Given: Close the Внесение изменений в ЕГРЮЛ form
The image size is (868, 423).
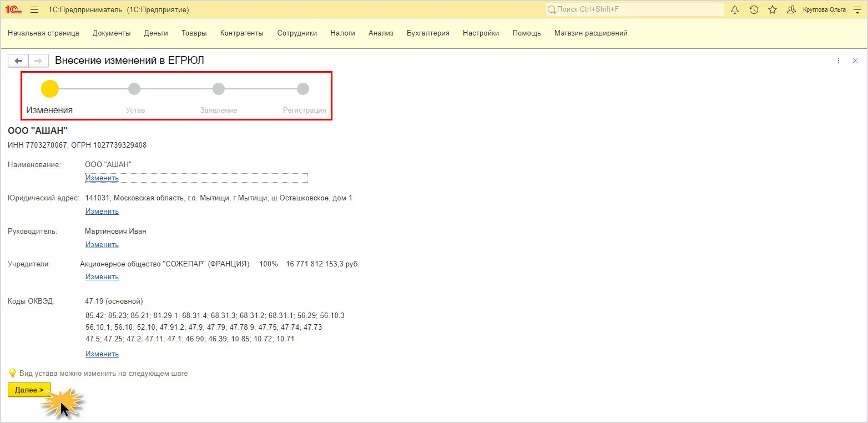Looking at the screenshot, I should [x=855, y=61].
